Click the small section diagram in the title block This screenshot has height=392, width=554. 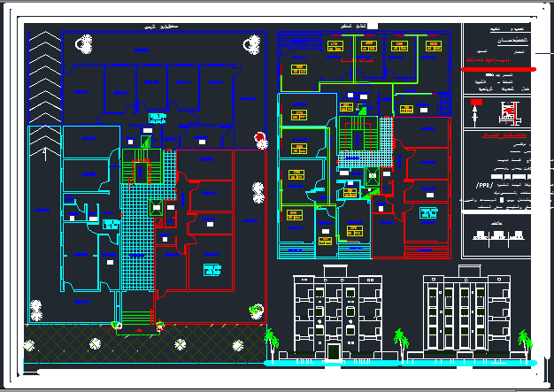[x=498, y=236]
